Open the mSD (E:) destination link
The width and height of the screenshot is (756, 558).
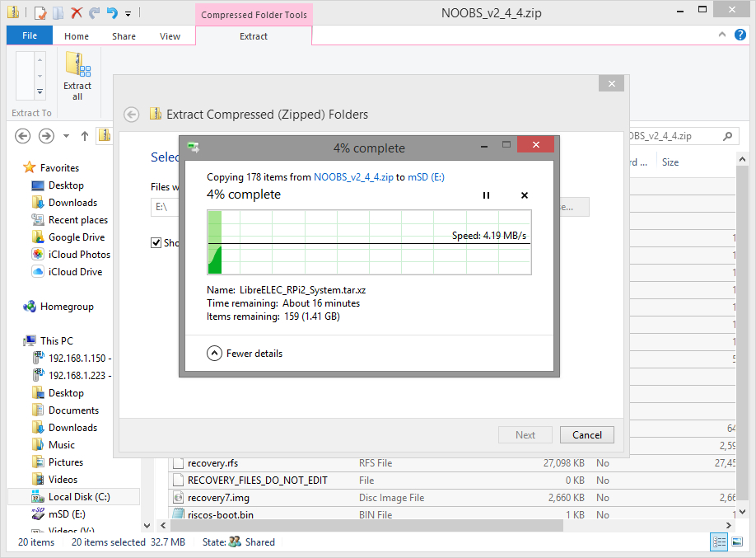pos(427,177)
